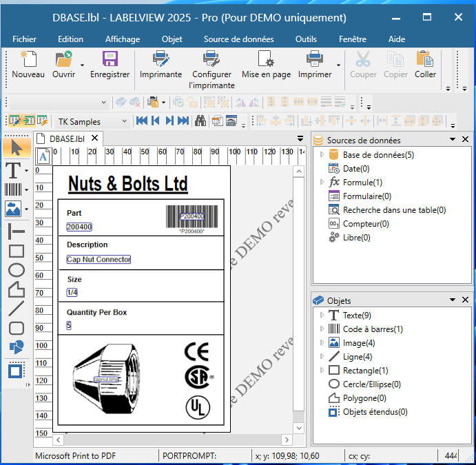
Task: Open Barcode tool options arrow
Action: tap(27, 190)
